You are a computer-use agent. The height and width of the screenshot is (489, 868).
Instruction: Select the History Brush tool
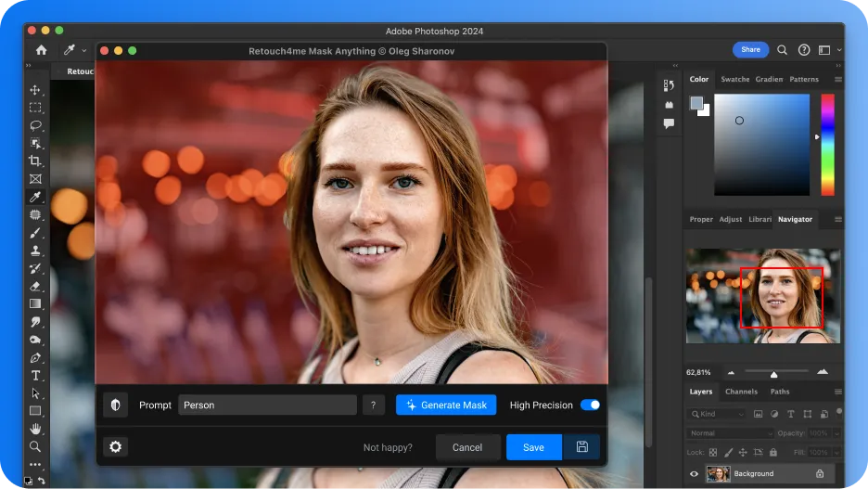pos(35,268)
